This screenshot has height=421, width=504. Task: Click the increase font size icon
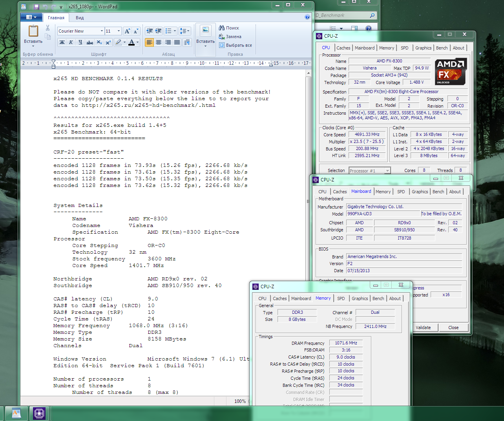point(127,31)
